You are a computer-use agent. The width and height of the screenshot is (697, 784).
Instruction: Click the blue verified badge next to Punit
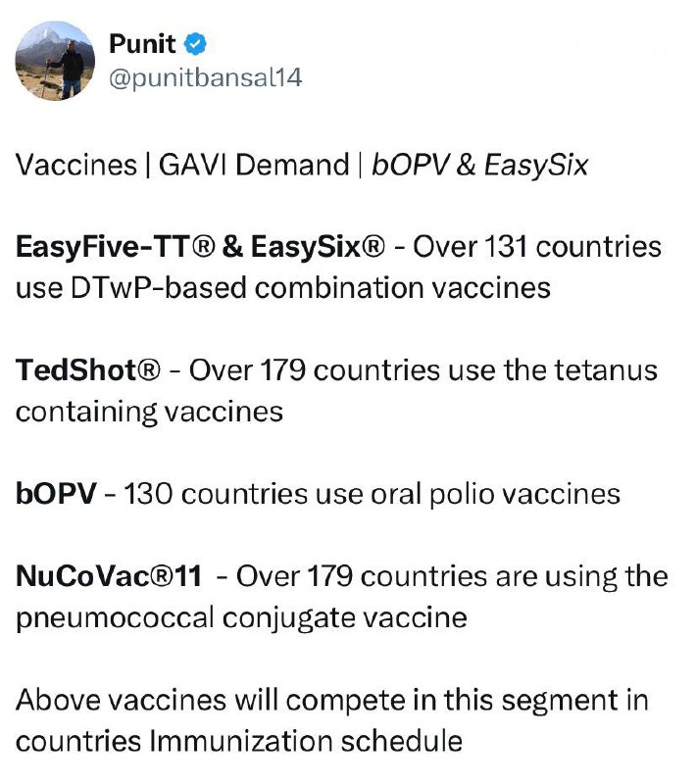[x=194, y=45]
